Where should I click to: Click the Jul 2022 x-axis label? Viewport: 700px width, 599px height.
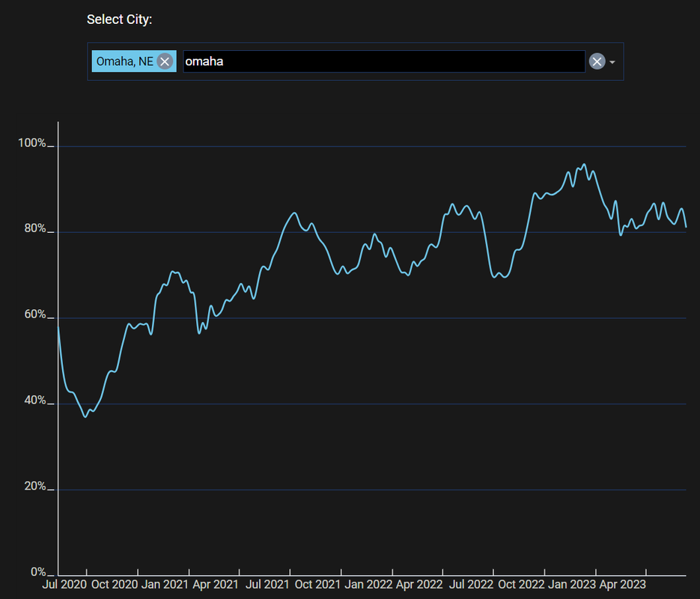tap(471, 585)
